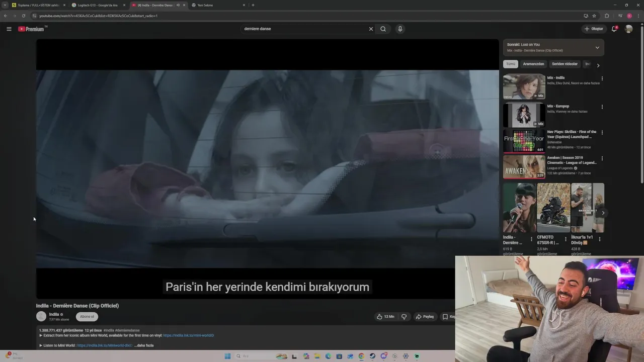644x362 pixels.
Task: Open the Indila channel name link
Action: (54, 314)
